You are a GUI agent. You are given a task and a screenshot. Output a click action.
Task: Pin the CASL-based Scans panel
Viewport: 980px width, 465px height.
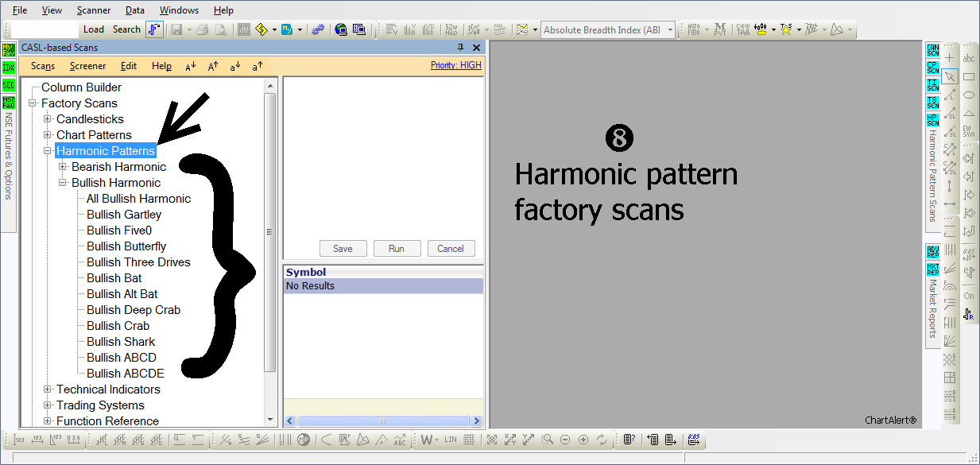pyautogui.click(x=461, y=48)
